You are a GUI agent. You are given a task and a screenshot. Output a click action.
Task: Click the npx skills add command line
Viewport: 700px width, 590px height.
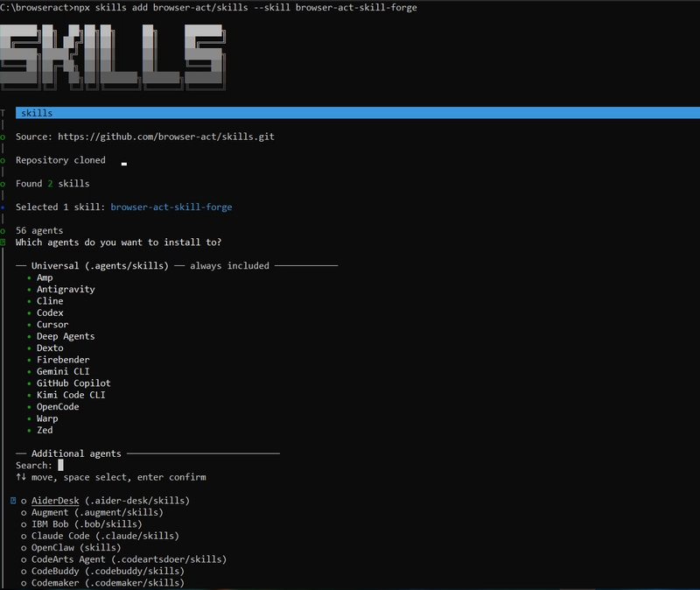[246, 7]
